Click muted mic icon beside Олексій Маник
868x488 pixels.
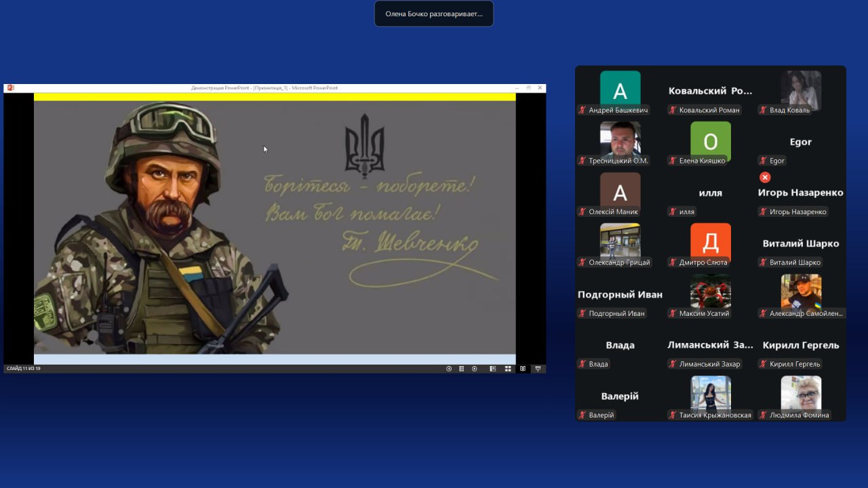click(582, 211)
